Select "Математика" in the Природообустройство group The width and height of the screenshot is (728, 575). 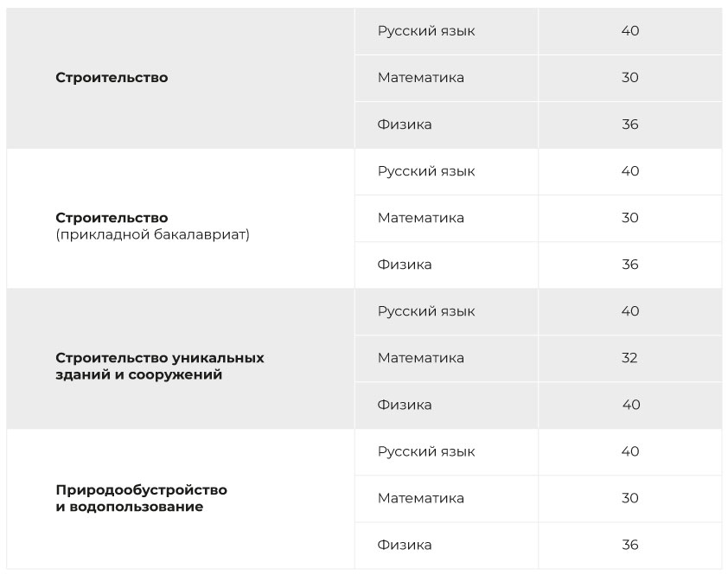coord(420,498)
